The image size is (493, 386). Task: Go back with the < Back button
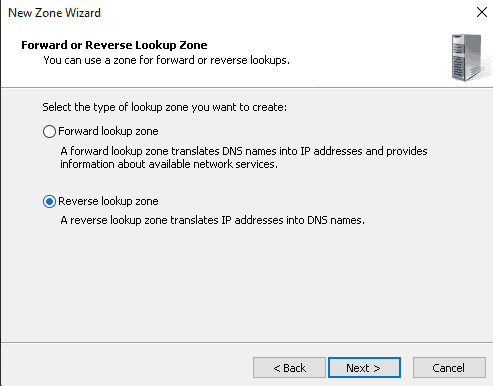coord(289,368)
